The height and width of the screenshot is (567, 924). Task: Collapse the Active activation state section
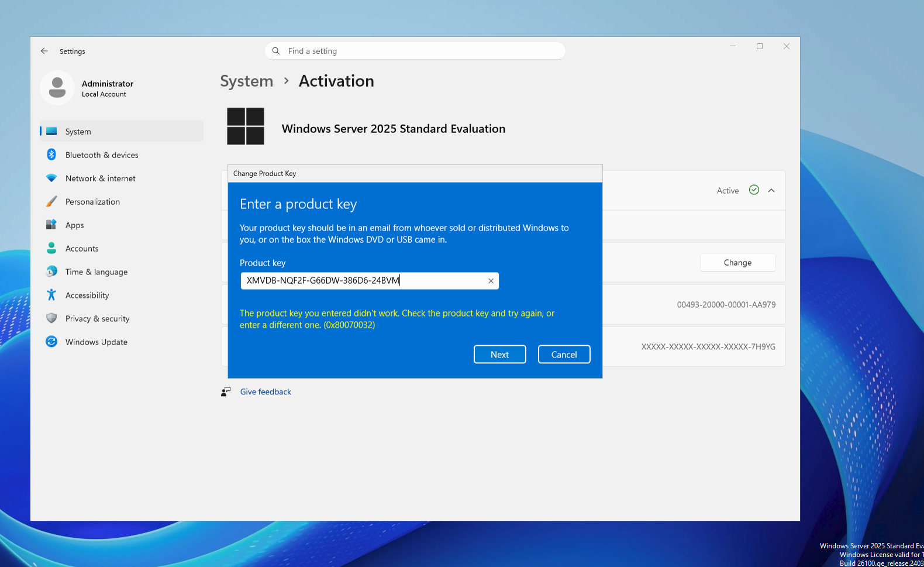click(771, 191)
